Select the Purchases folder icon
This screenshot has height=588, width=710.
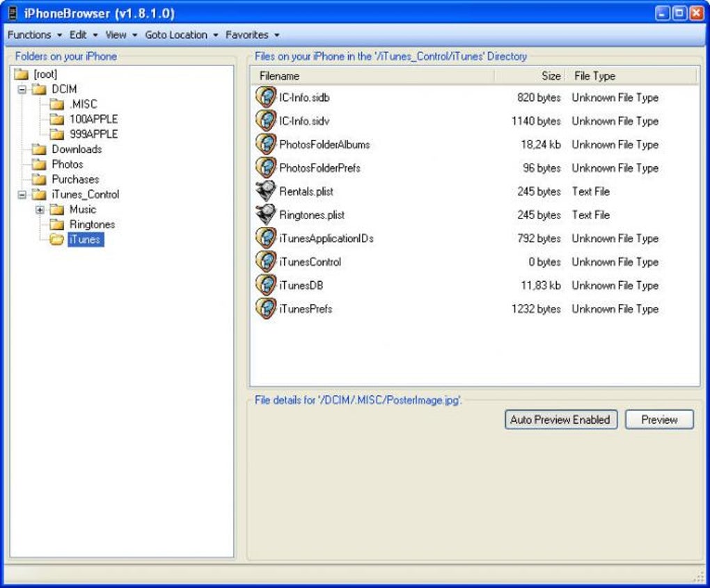pyautogui.click(x=40, y=180)
